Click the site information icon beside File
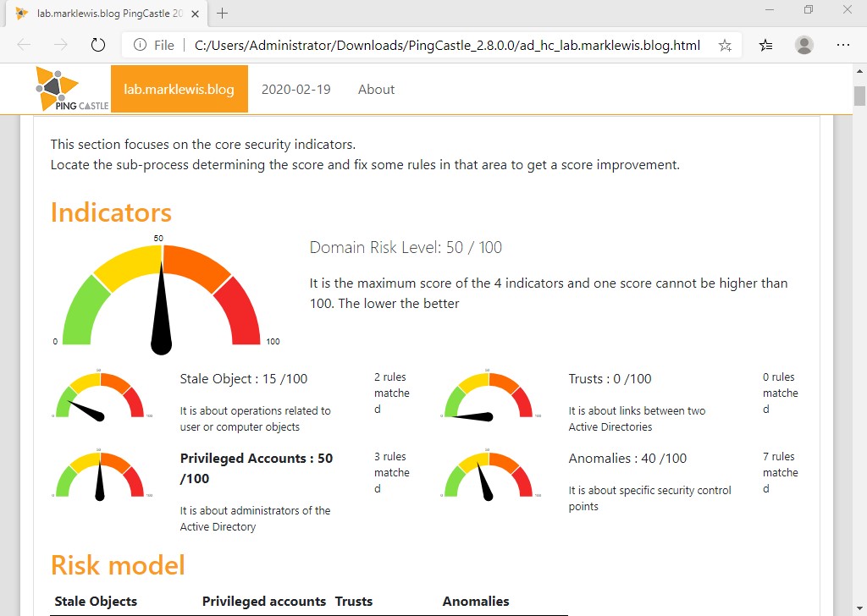 point(140,45)
